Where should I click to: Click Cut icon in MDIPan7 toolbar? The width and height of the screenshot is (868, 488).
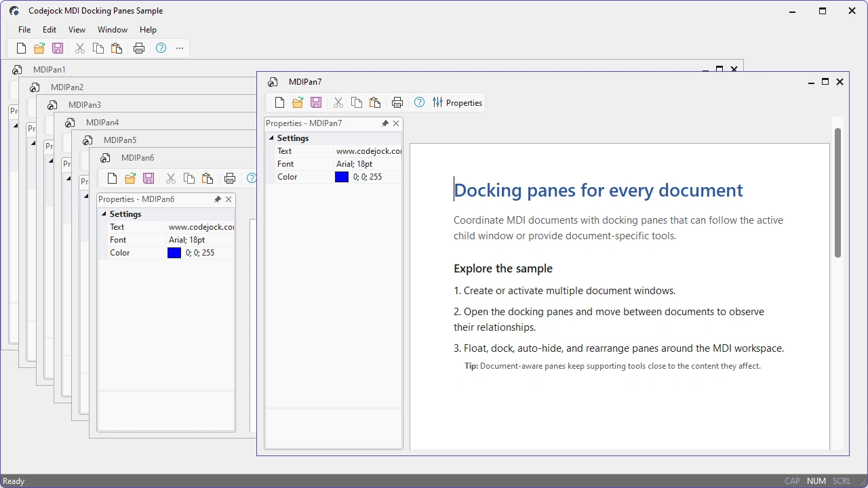[x=338, y=102]
